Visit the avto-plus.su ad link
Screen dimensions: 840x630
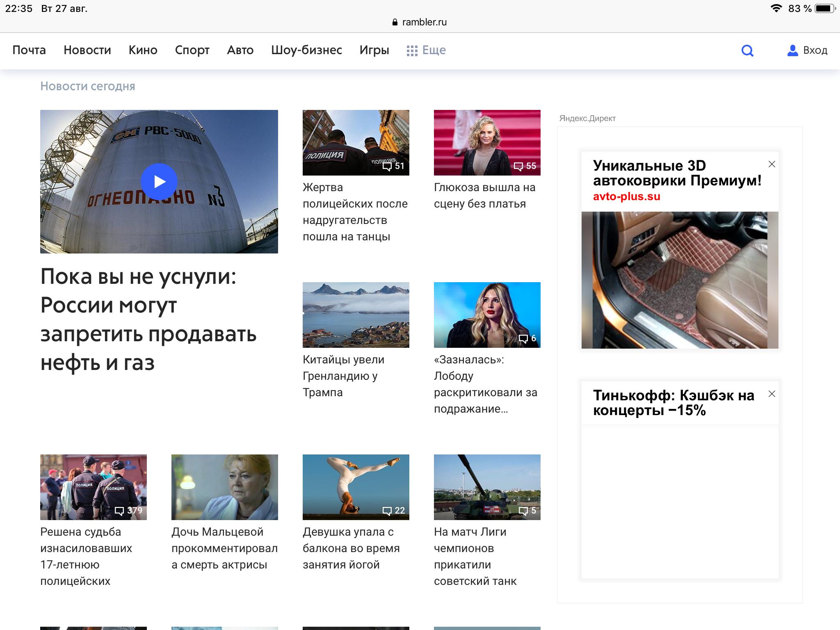pyautogui.click(x=627, y=196)
